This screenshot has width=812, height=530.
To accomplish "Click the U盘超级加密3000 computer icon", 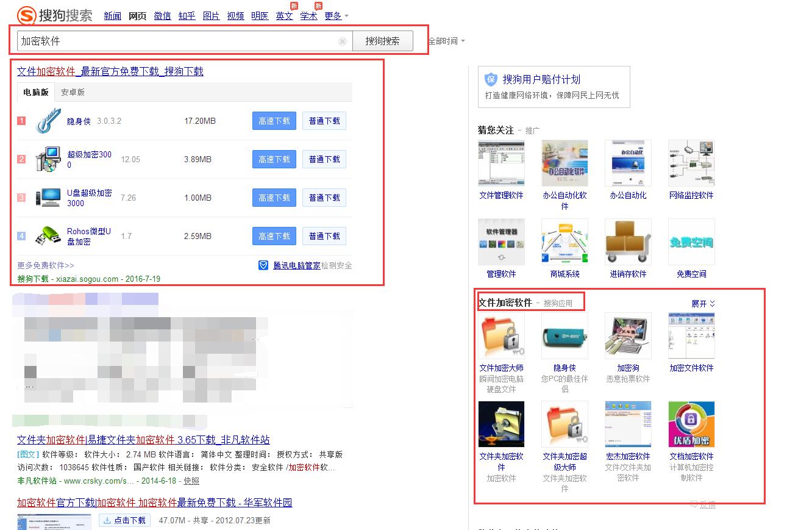I will (x=48, y=198).
